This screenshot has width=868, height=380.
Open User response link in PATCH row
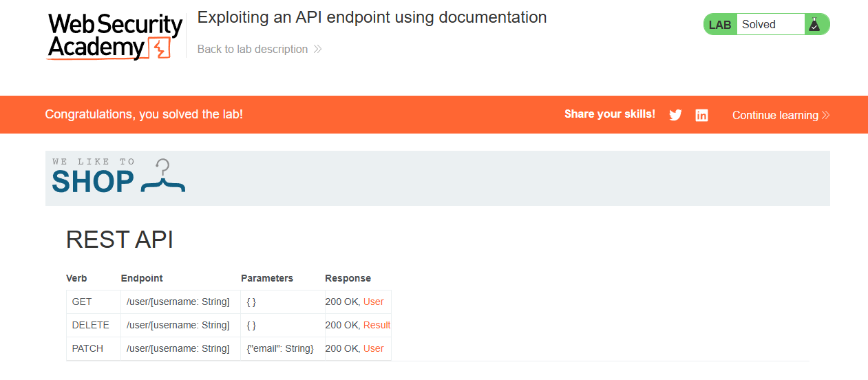(x=373, y=348)
